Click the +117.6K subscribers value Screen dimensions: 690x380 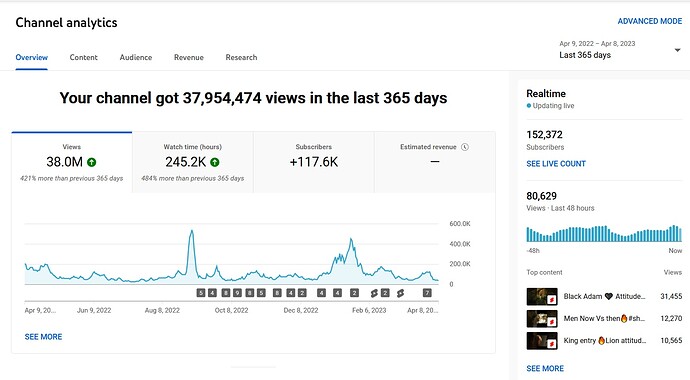tap(314, 162)
